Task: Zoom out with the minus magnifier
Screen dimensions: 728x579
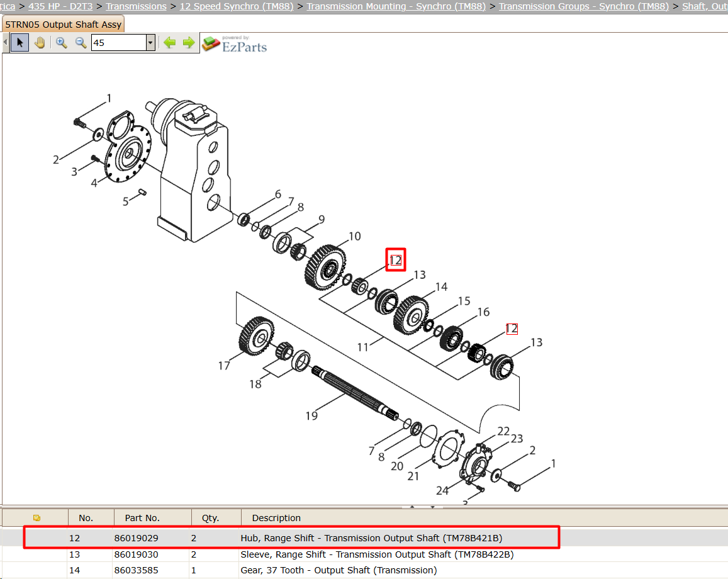Action: coord(81,43)
